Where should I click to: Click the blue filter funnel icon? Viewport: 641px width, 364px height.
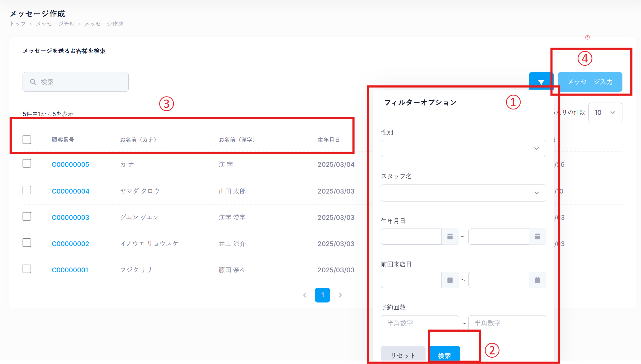click(541, 82)
